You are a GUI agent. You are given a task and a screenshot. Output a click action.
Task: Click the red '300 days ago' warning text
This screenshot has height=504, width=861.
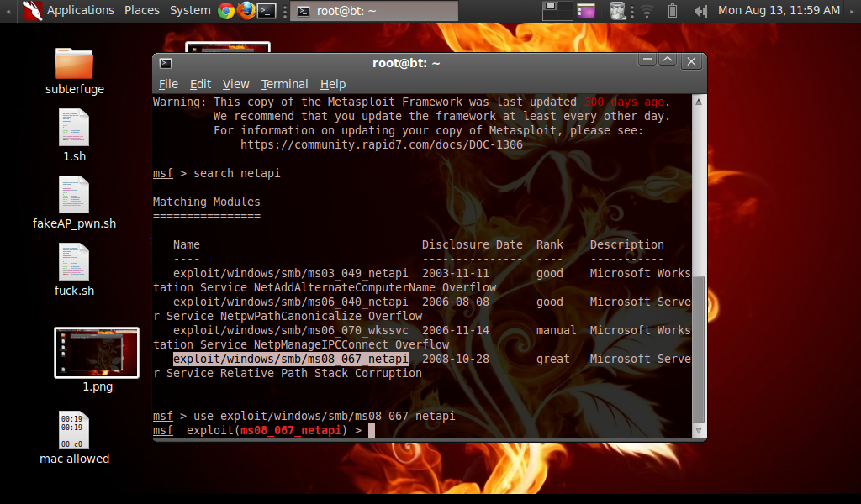click(624, 102)
